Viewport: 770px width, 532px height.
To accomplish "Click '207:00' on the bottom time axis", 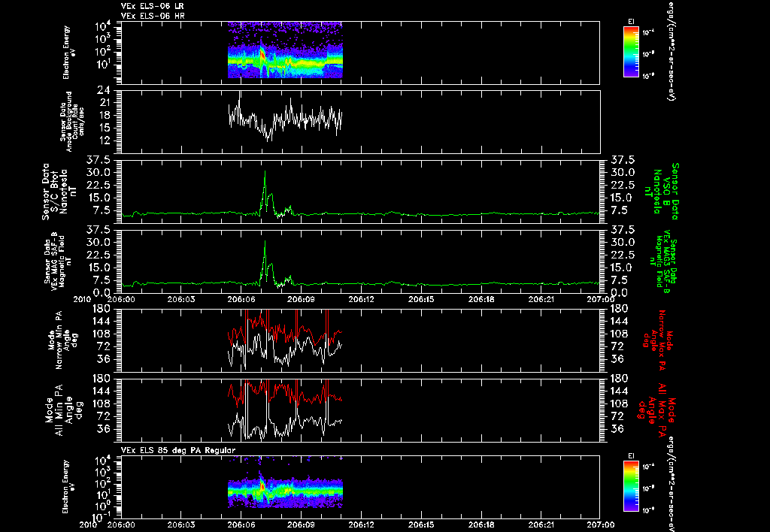I will pyautogui.click(x=601, y=524).
